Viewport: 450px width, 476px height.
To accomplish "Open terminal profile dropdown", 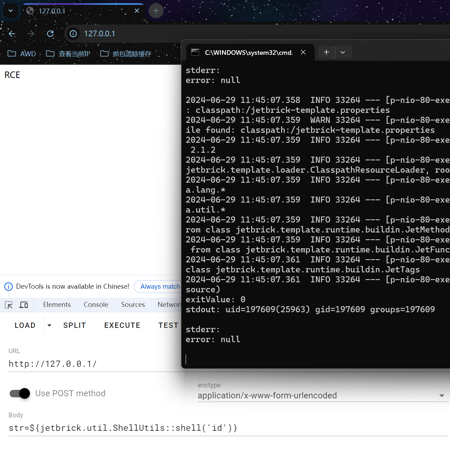I will [343, 52].
